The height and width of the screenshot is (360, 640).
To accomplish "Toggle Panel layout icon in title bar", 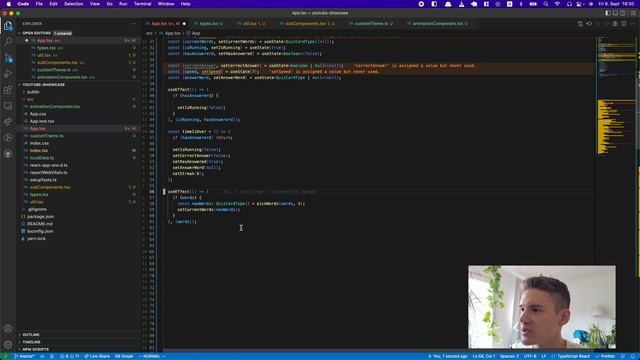I will coord(616,13).
